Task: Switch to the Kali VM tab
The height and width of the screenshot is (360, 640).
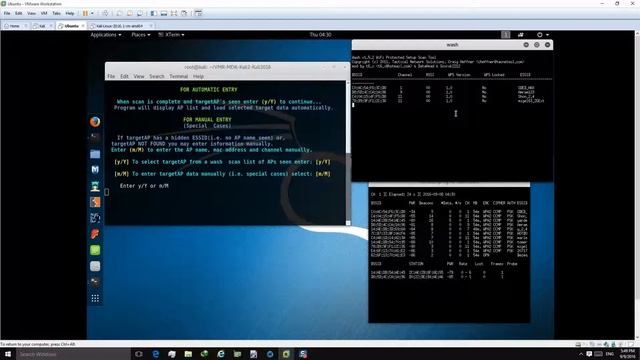Action: click(42, 26)
